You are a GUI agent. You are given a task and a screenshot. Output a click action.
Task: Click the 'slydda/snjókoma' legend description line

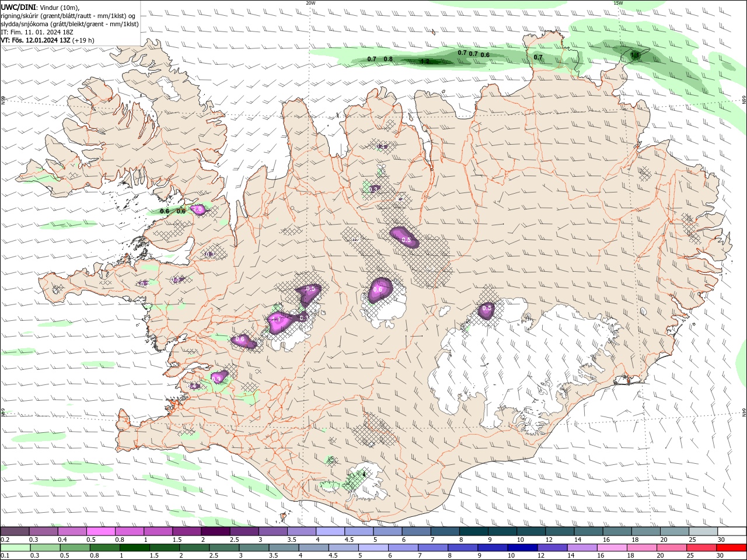tap(70, 24)
